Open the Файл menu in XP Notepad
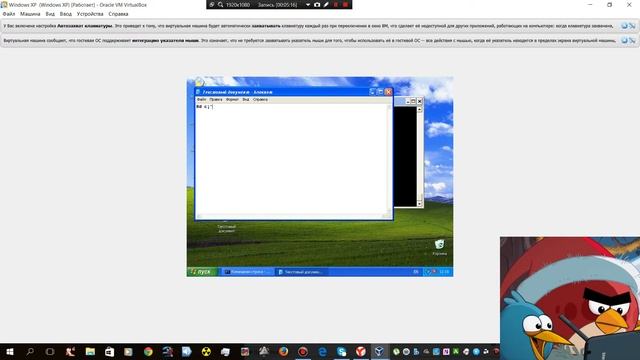Image resolution: width=640 pixels, height=360 pixels. point(201,100)
